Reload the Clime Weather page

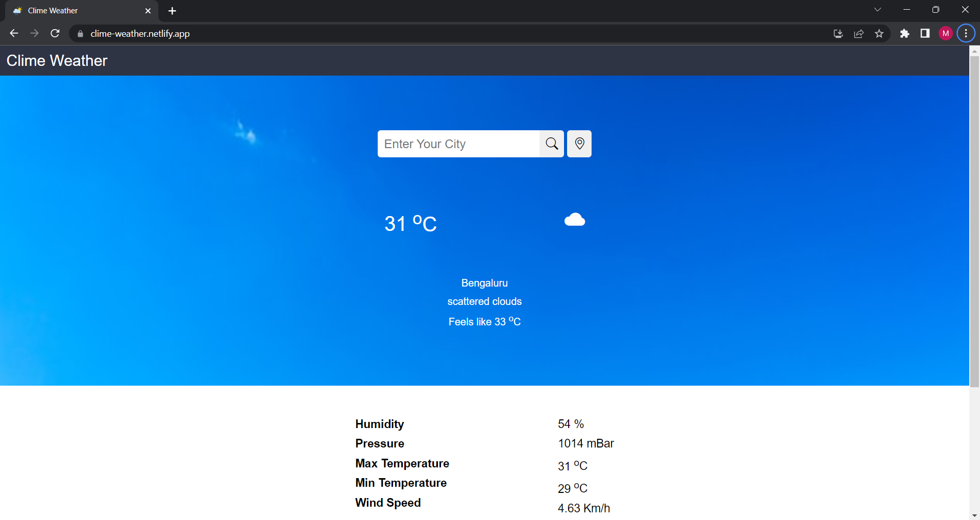[55, 33]
